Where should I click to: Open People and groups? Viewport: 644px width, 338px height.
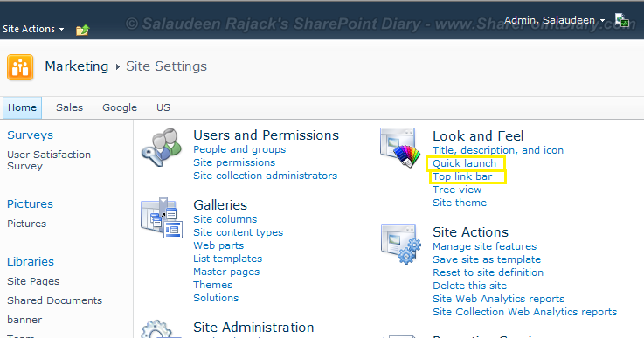point(239,149)
